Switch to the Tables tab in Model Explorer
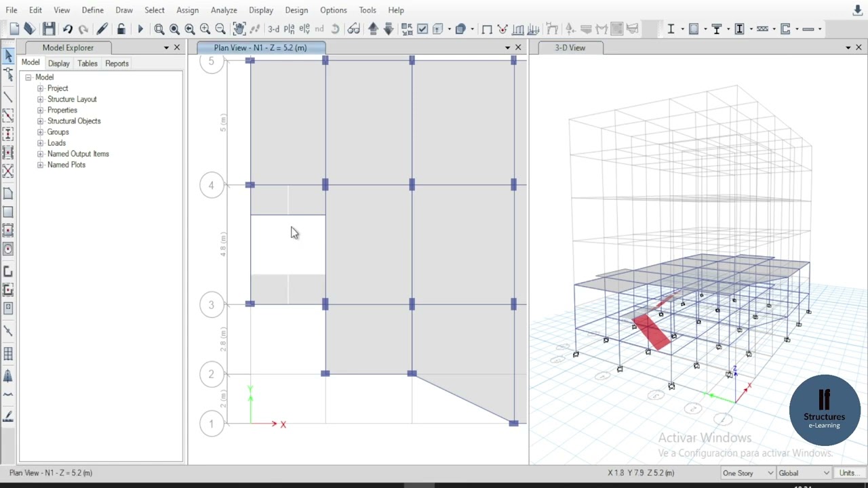This screenshot has height=488, width=868. point(87,63)
